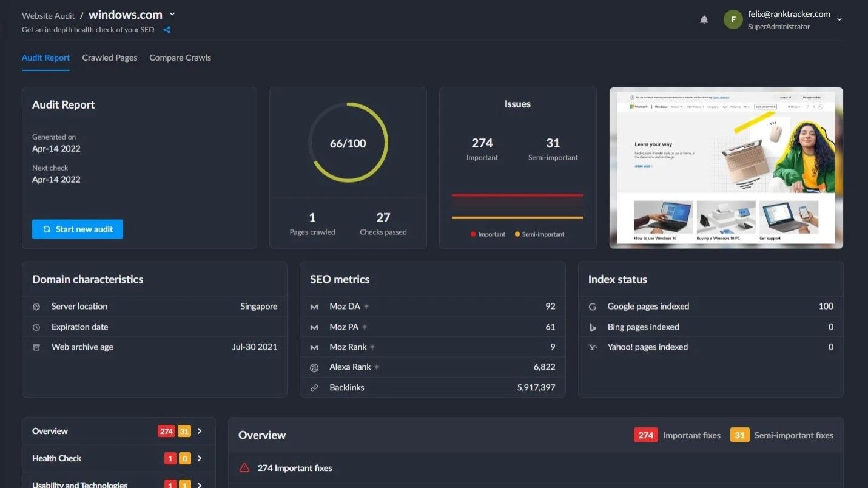Viewport: 868px width, 488px height.
Task: Click the 274 Important fixes badge
Action: click(x=646, y=435)
